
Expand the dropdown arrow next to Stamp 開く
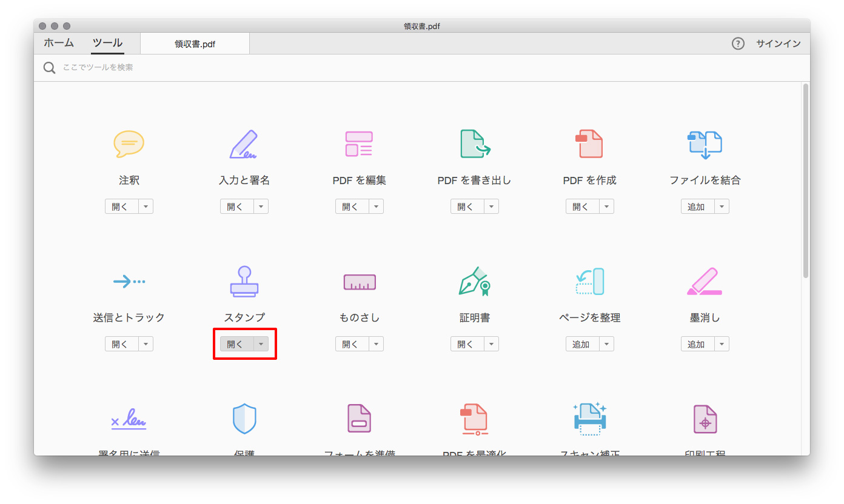point(261,344)
